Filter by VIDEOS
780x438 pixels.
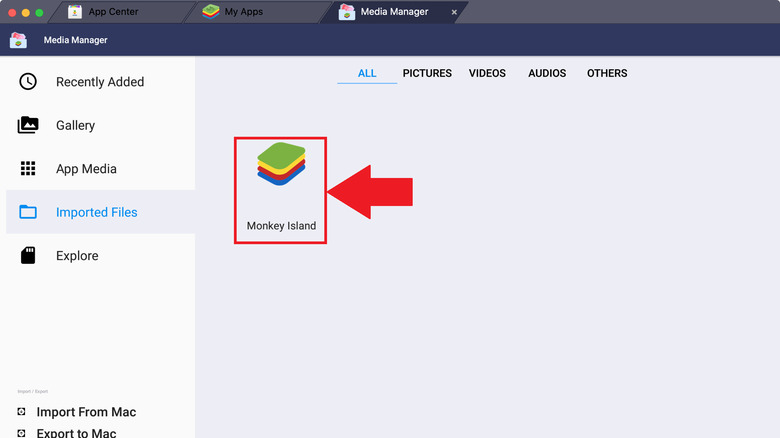click(487, 73)
